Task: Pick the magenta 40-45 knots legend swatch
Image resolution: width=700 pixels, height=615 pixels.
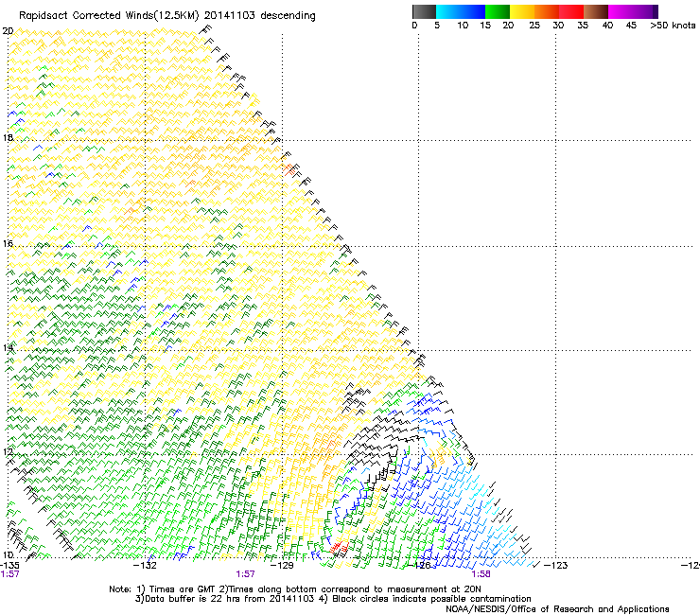Action: pyautogui.click(x=621, y=11)
